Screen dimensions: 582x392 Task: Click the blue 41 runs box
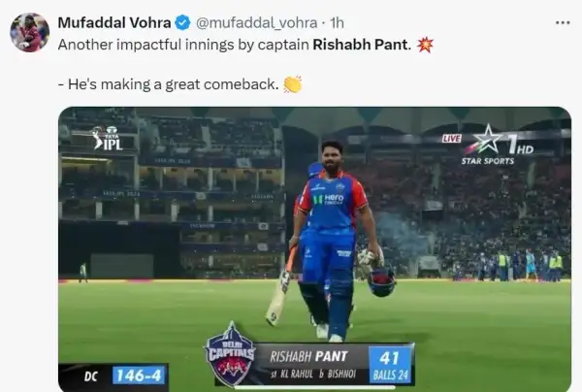click(x=390, y=365)
